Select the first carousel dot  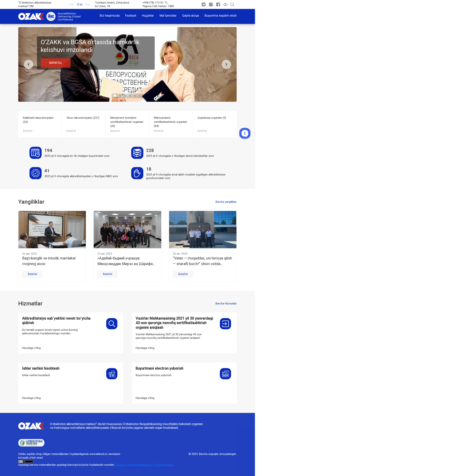pyautogui.click(x=115, y=96)
